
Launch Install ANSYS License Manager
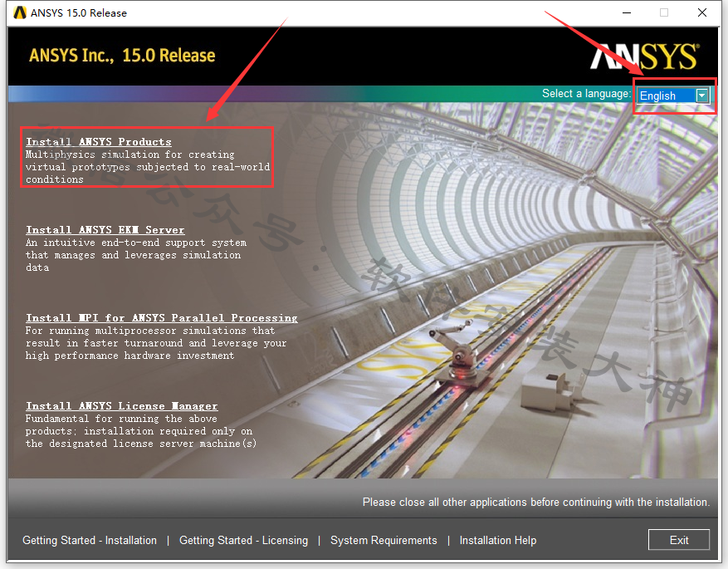click(122, 406)
